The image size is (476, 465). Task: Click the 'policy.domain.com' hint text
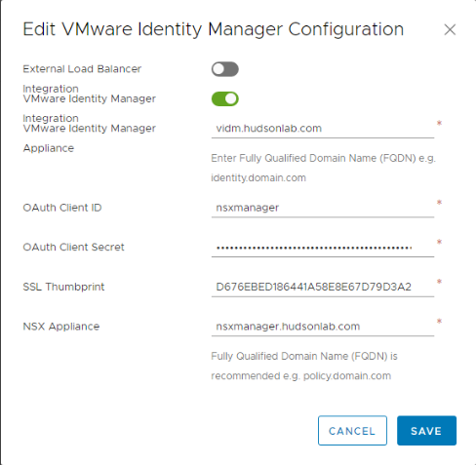tap(347, 376)
